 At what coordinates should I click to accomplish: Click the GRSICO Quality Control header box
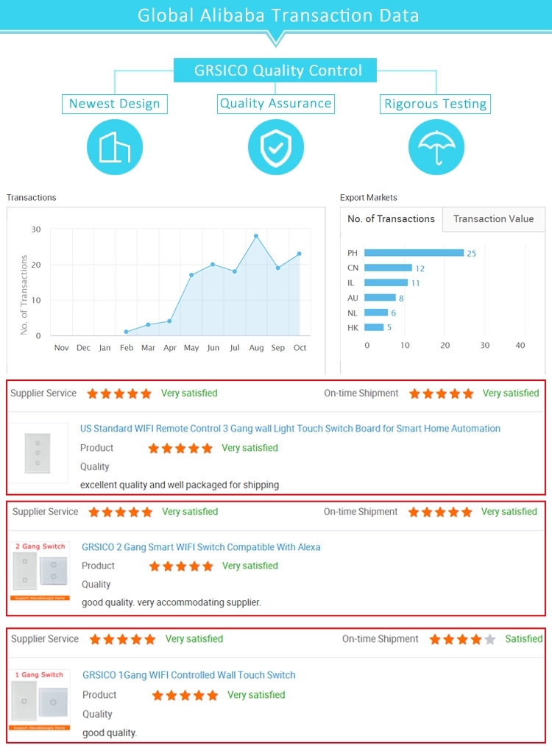(275, 71)
